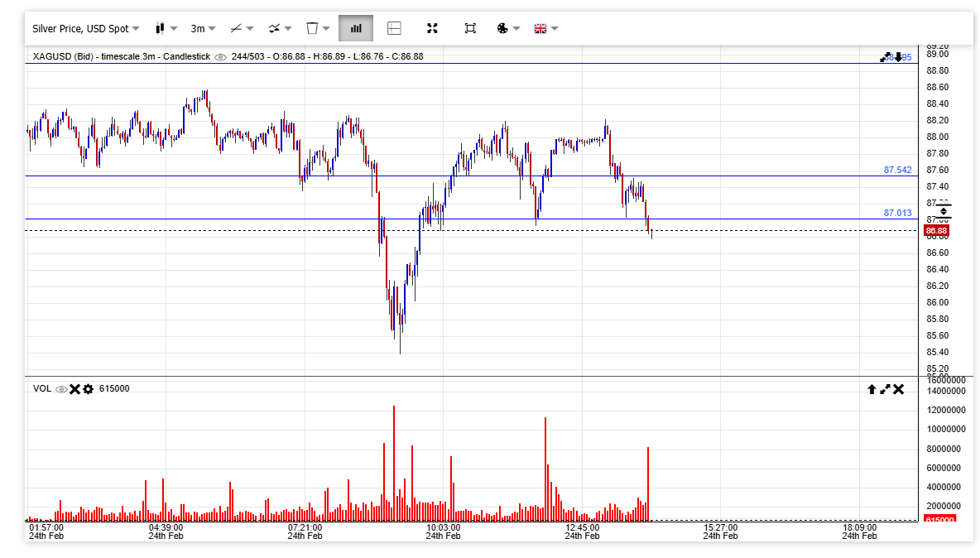Toggle the volume bars button
Image resolution: width=980 pixels, height=558 pixels.
tap(356, 28)
